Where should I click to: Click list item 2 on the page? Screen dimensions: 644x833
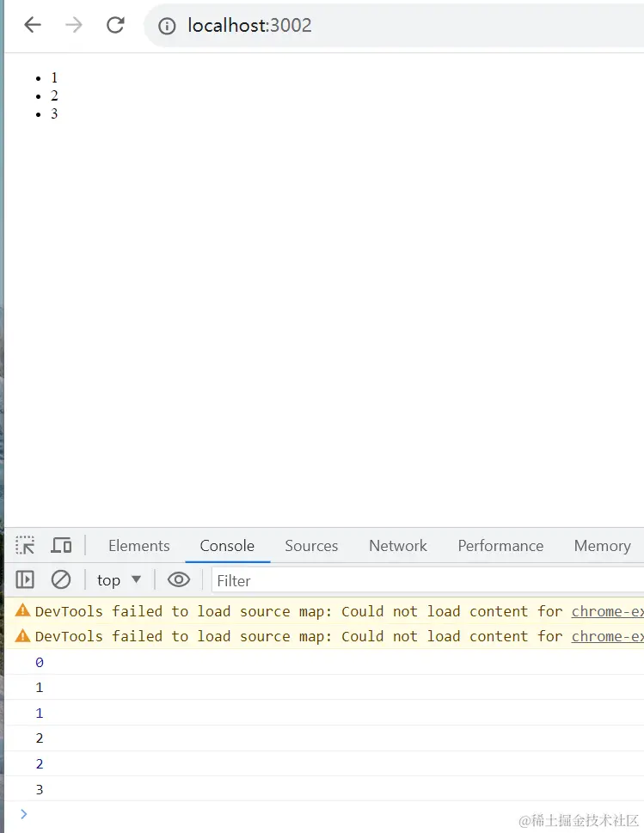coord(54,95)
